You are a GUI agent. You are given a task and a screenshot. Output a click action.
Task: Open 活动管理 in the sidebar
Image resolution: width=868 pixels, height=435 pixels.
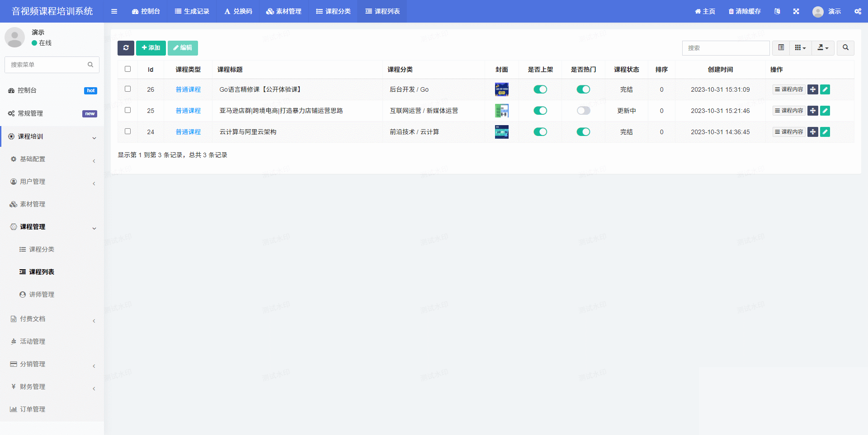(52, 341)
